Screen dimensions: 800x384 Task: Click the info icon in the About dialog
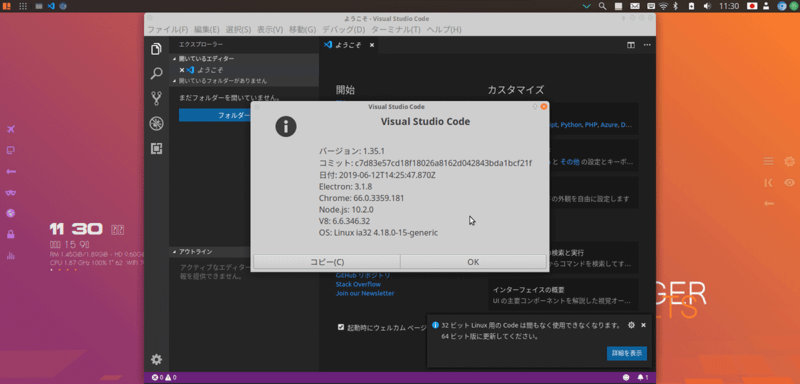pyautogui.click(x=286, y=126)
